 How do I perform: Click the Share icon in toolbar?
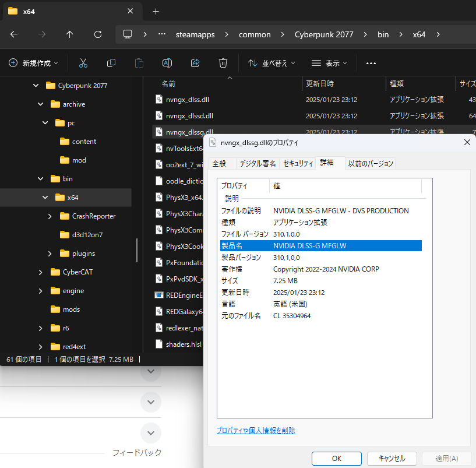click(195, 63)
